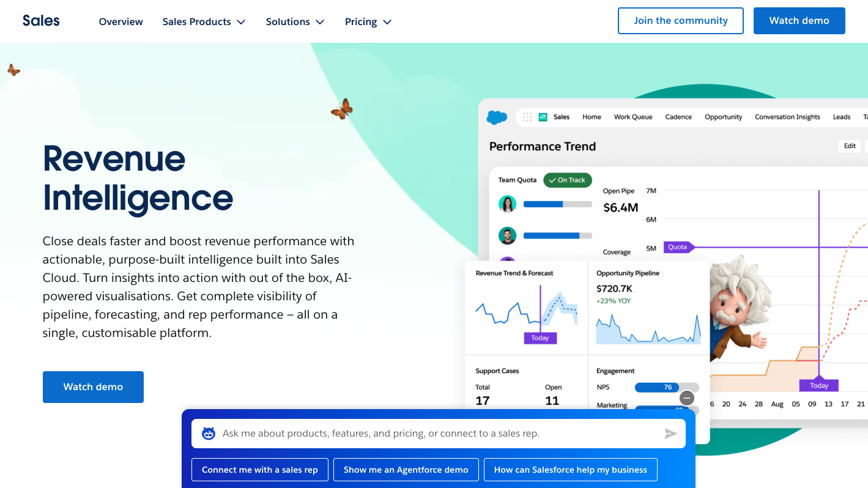Screen dimensions: 868x488
Task: Click Watch demo button in header
Action: [x=799, y=21]
